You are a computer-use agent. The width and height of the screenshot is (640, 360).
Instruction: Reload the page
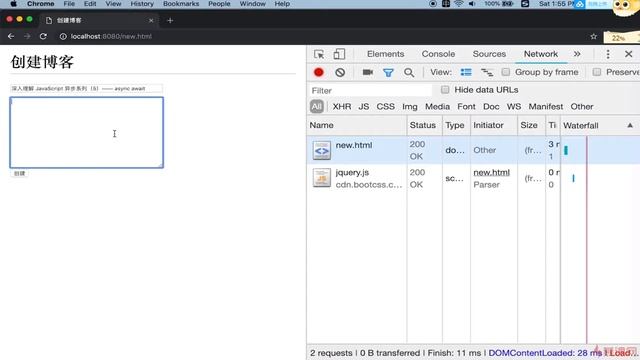pos(43,36)
